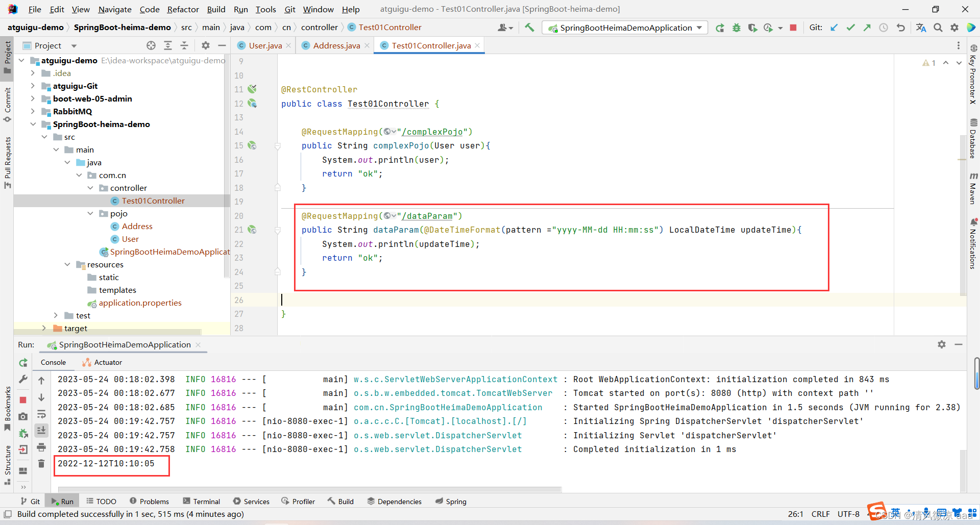This screenshot has width=980, height=525.
Task: Click the line separator CRLF indicator
Action: (821, 514)
